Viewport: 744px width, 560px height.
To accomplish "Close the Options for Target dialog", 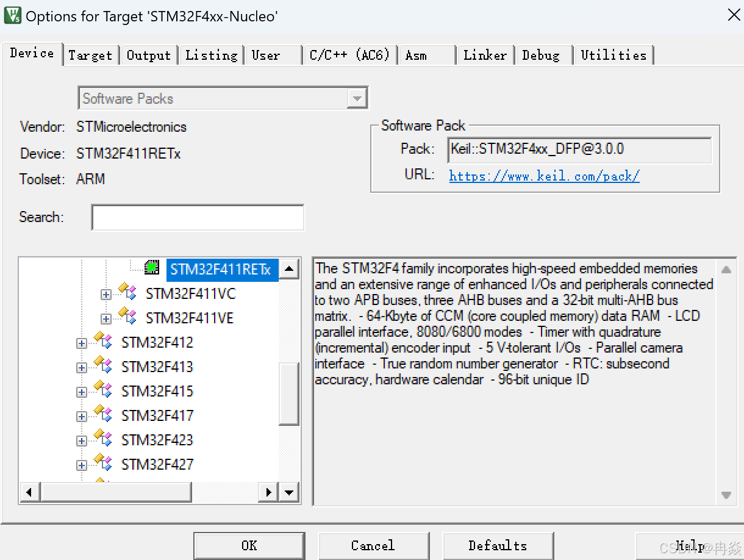I will (734, 15).
